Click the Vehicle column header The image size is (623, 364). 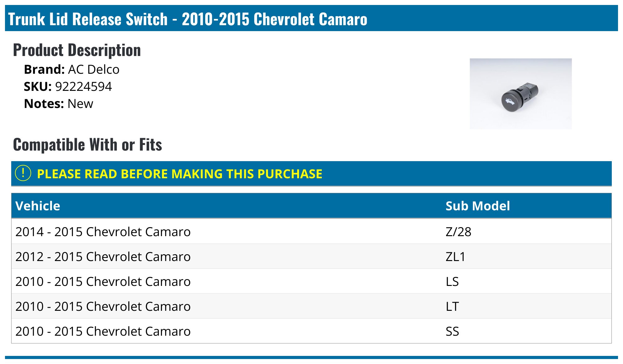(38, 206)
